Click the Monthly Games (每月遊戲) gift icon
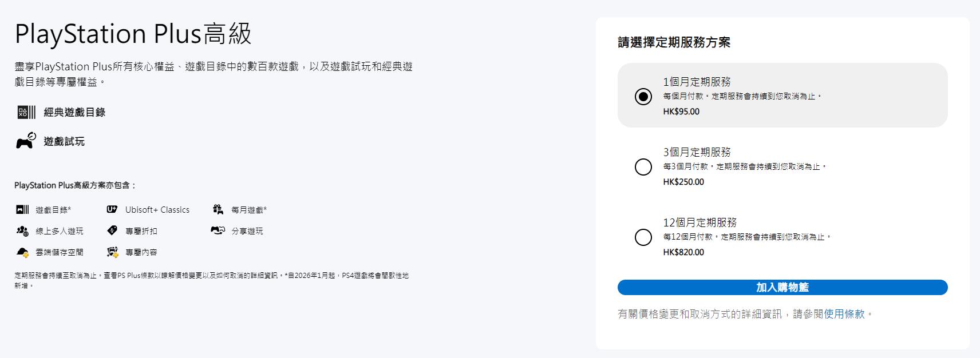This screenshot has height=358, width=980. point(218,210)
